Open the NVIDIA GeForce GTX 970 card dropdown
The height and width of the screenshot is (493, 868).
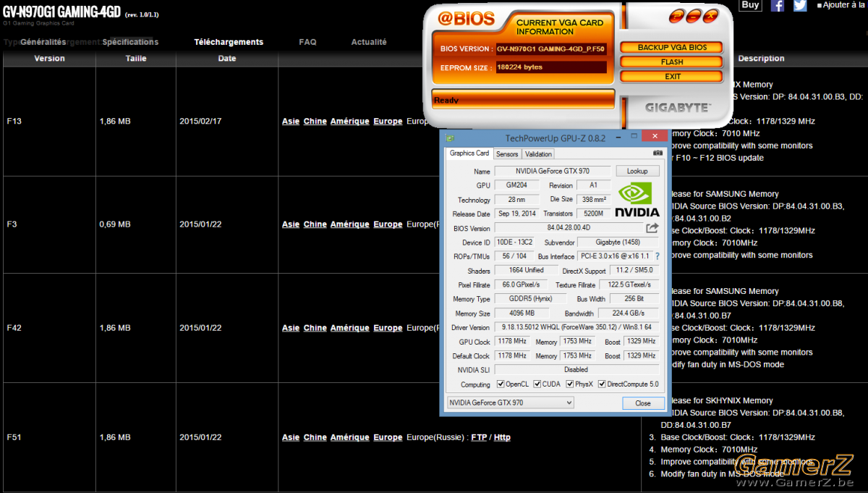pos(511,403)
